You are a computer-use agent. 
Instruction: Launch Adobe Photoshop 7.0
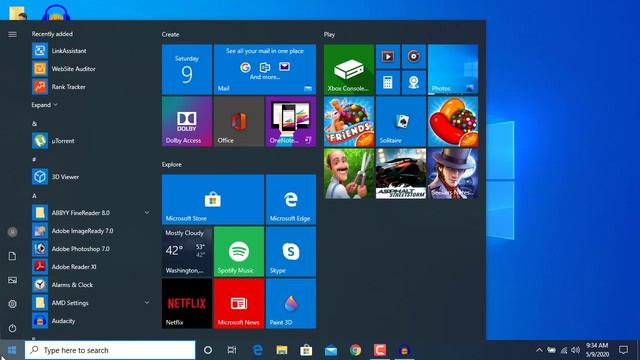point(91,249)
